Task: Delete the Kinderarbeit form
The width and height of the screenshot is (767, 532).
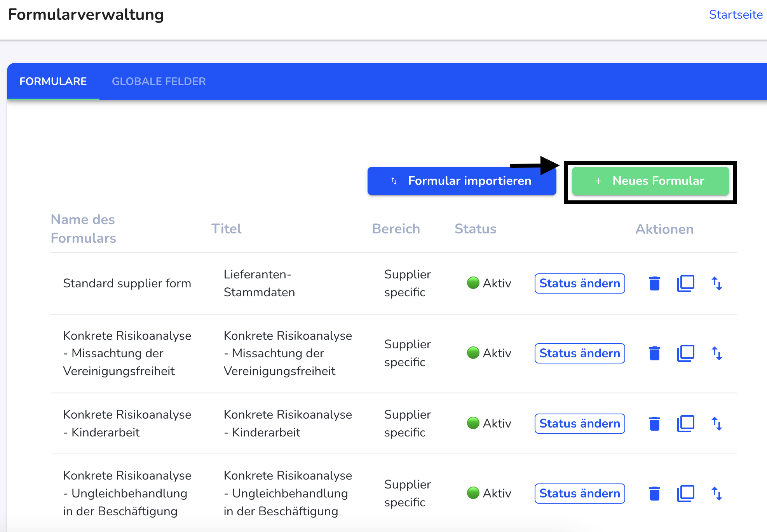Action: click(655, 424)
